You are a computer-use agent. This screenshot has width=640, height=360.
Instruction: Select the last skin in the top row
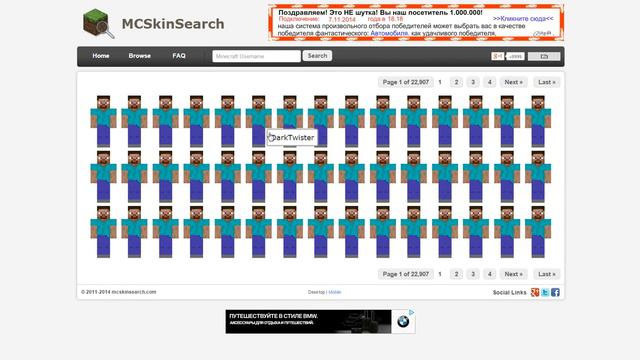(538, 121)
